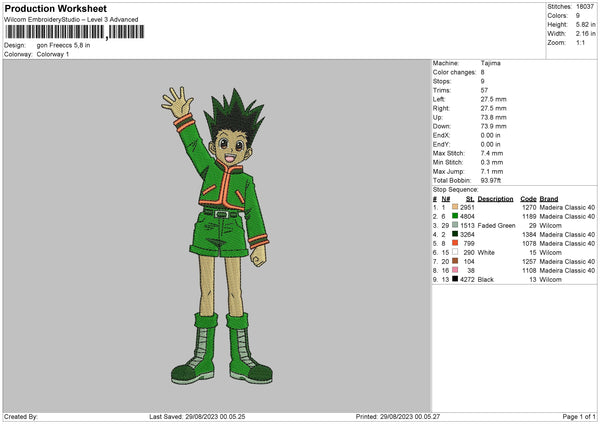This screenshot has height=424, width=600.
Task: Click the Description column header
Action: [x=495, y=198]
